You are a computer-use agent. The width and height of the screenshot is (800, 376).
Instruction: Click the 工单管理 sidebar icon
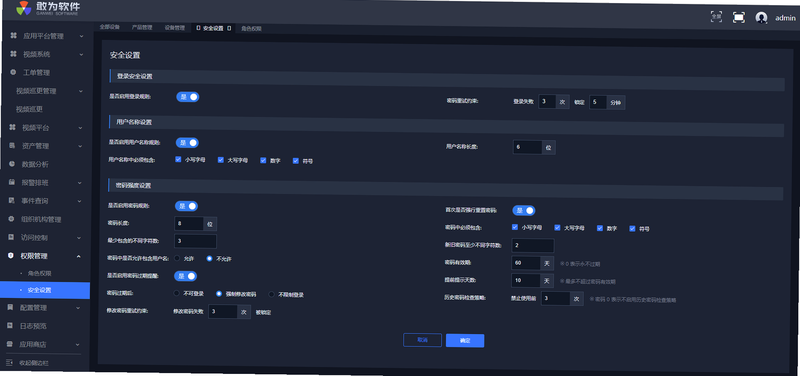(13, 72)
